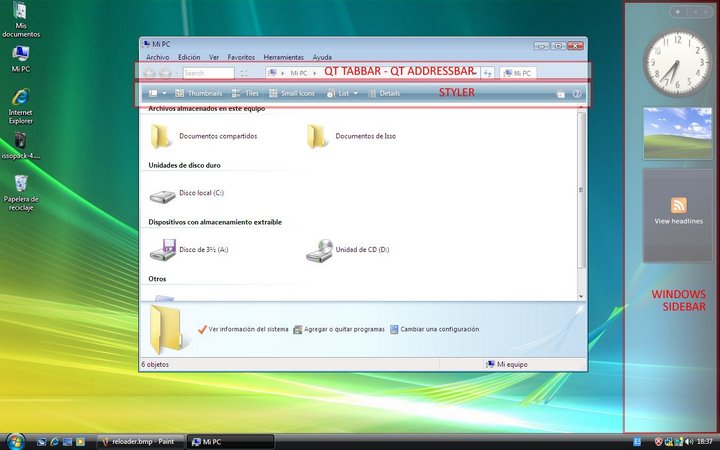Click the volume speaker tray icon
The image size is (720, 450).
pyautogui.click(x=688, y=442)
